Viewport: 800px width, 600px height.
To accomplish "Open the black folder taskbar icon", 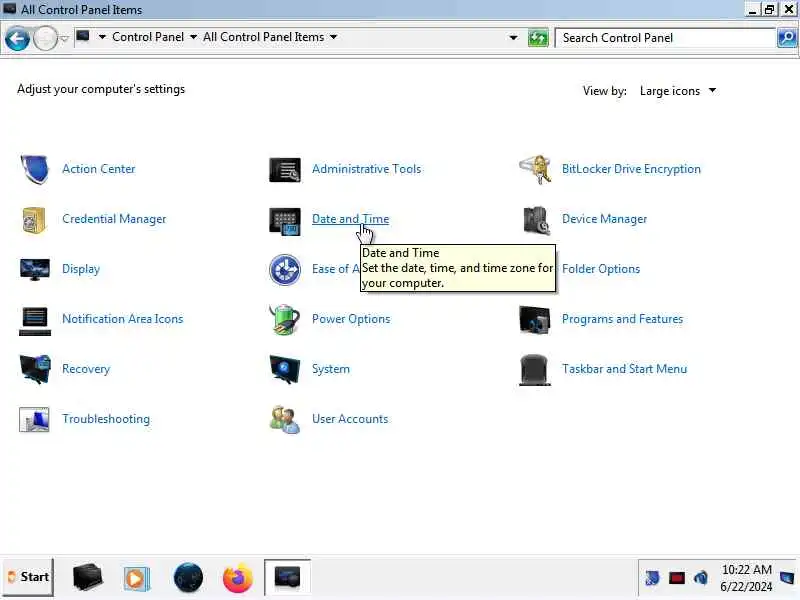I will [x=87, y=578].
